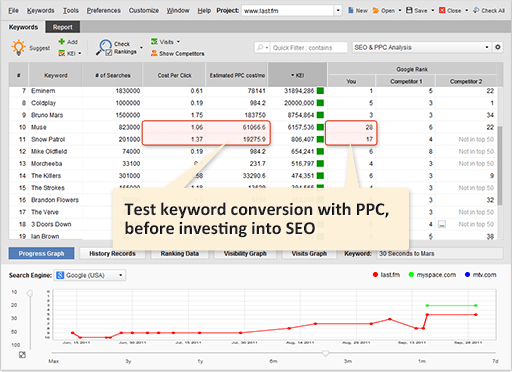Toggle the Check Rankings checkbox

point(109,53)
